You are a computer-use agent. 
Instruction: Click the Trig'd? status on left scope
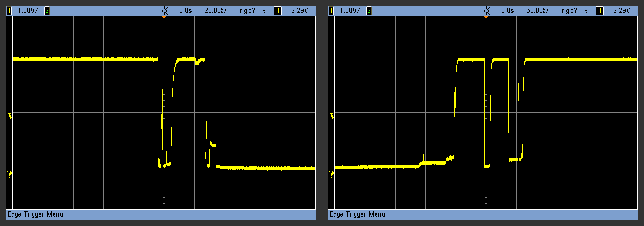click(x=245, y=11)
